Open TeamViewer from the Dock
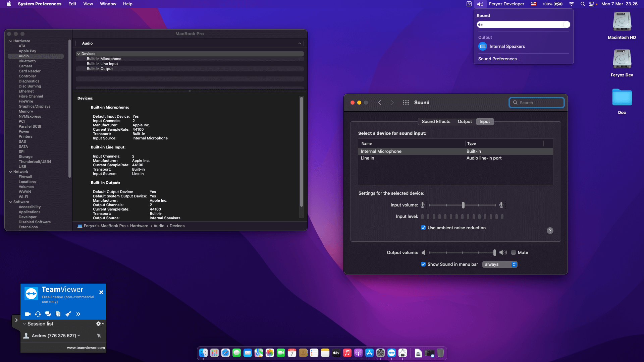The width and height of the screenshot is (644, 362). [x=391, y=353]
